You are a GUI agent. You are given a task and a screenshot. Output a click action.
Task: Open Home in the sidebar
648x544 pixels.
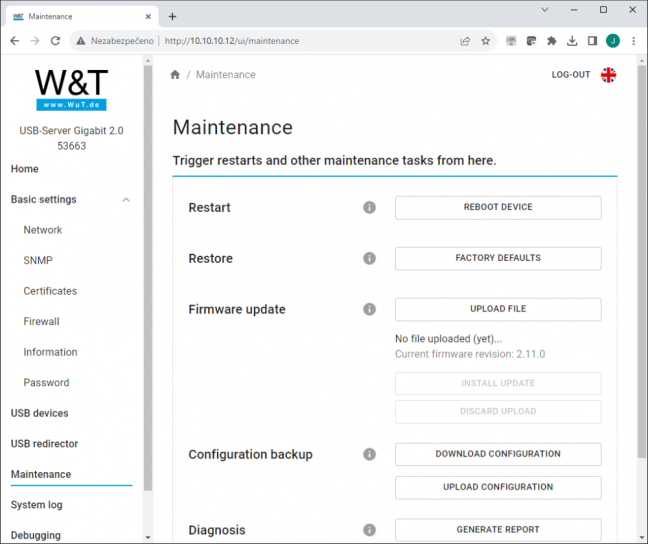pos(24,169)
